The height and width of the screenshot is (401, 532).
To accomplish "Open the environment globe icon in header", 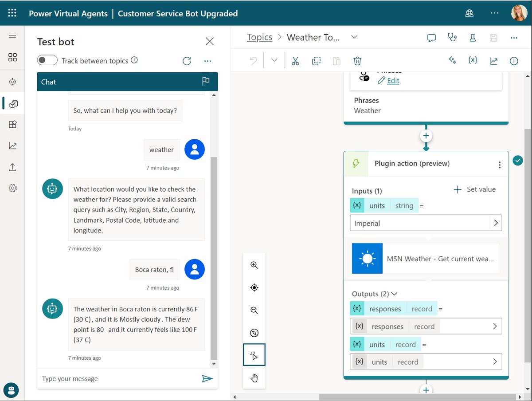I will click(x=469, y=13).
